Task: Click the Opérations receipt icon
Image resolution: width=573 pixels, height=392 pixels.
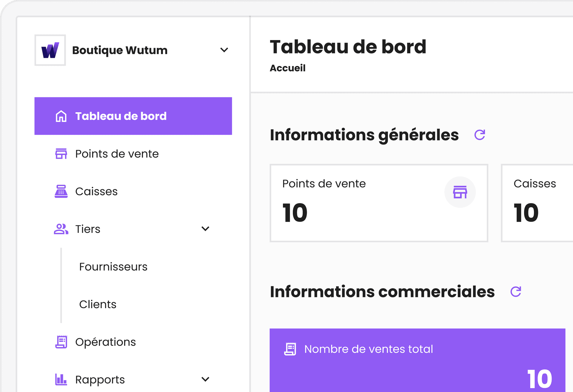Action: [x=61, y=342]
